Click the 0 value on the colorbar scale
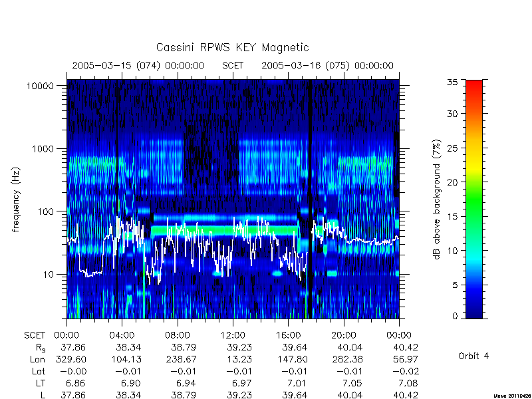Viewport: 532px width, 399px height. (455, 317)
